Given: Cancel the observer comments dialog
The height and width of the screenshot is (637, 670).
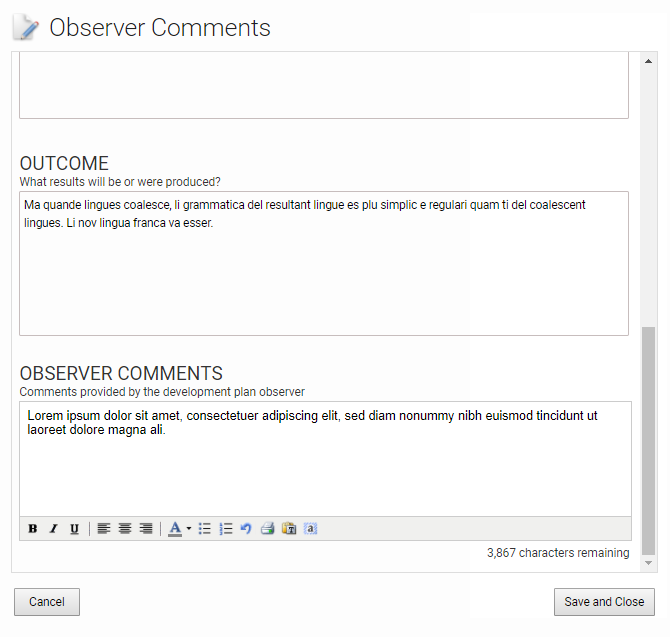Looking at the screenshot, I should point(47,602).
